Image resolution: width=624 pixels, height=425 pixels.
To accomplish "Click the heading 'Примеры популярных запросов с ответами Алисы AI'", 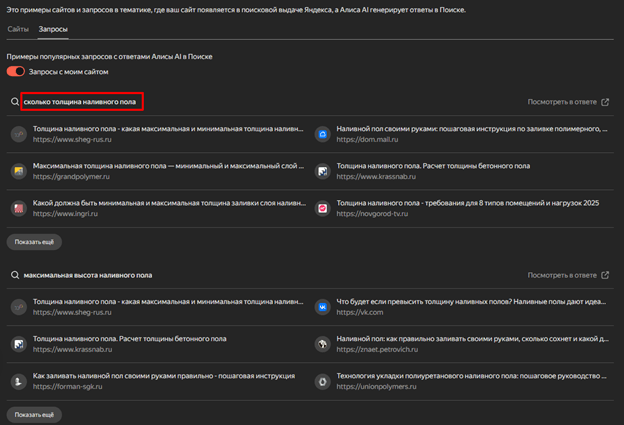I will (109, 57).
